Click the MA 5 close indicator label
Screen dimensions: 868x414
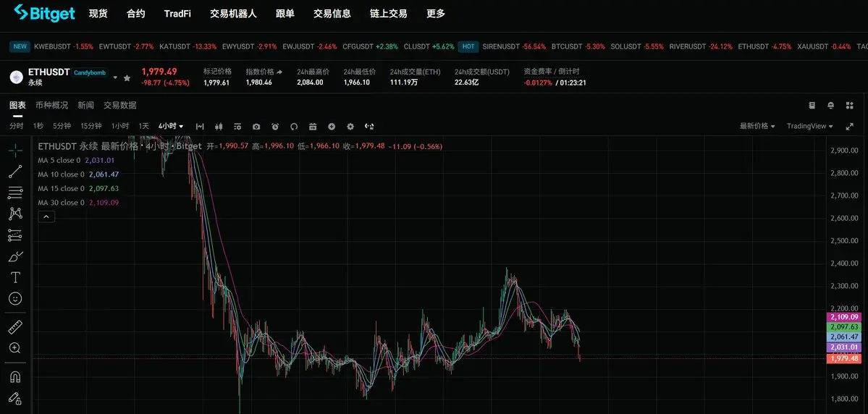(59, 160)
